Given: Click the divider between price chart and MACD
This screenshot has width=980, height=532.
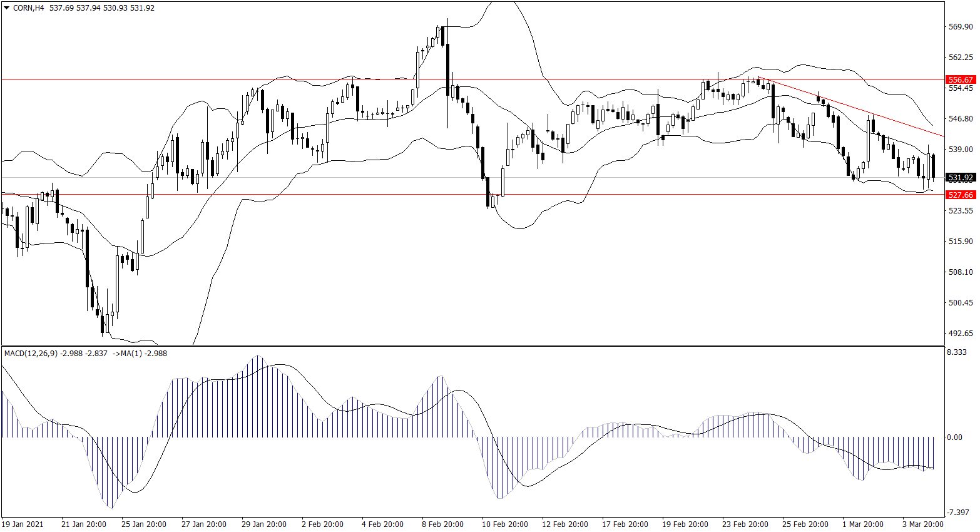Looking at the screenshot, I should pyautogui.click(x=472, y=345).
